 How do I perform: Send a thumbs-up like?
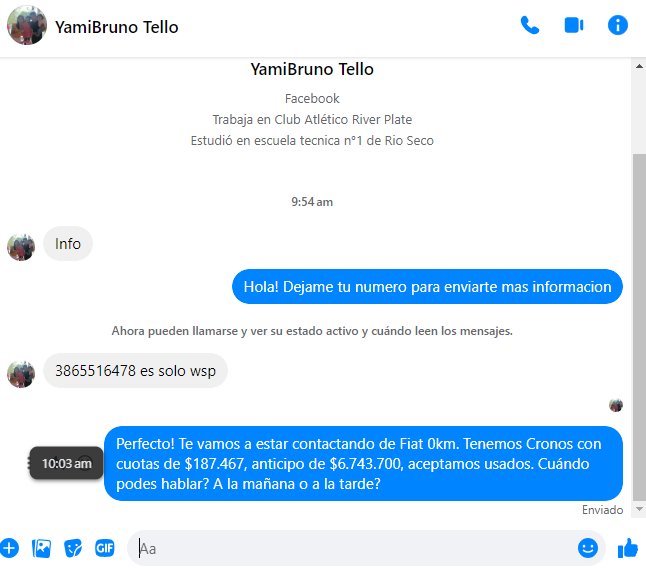[x=627, y=548]
